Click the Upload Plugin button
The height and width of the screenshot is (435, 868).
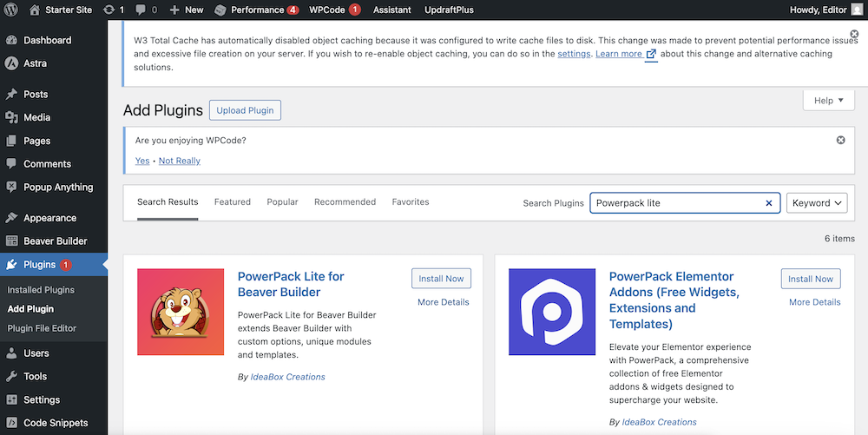click(x=245, y=110)
